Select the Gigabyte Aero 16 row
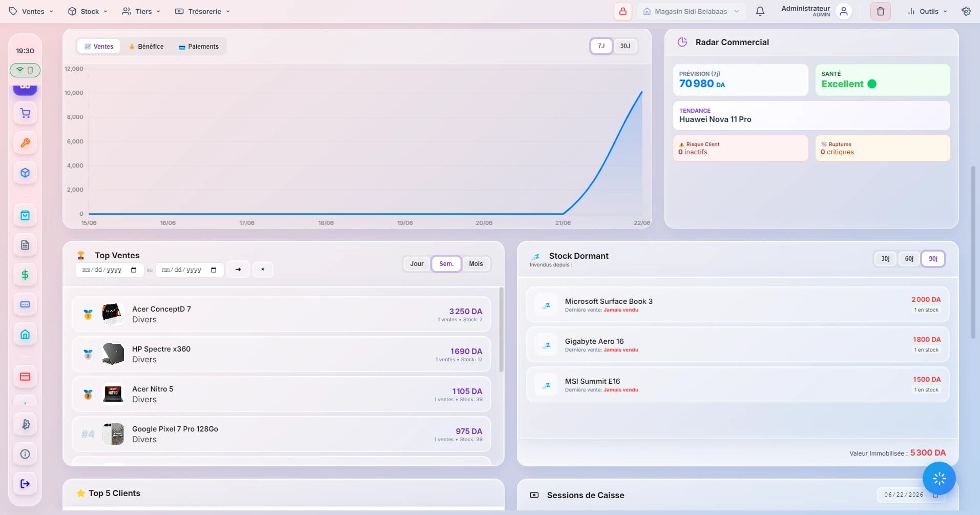 [x=738, y=345]
